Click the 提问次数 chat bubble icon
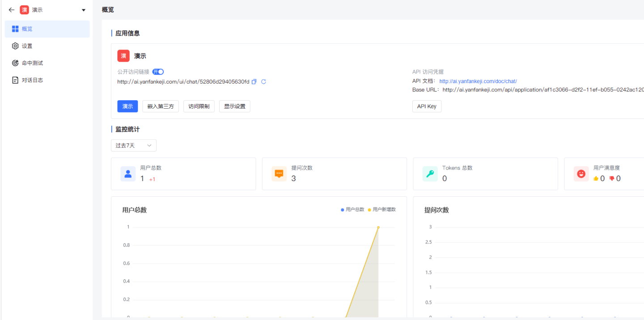 279,174
